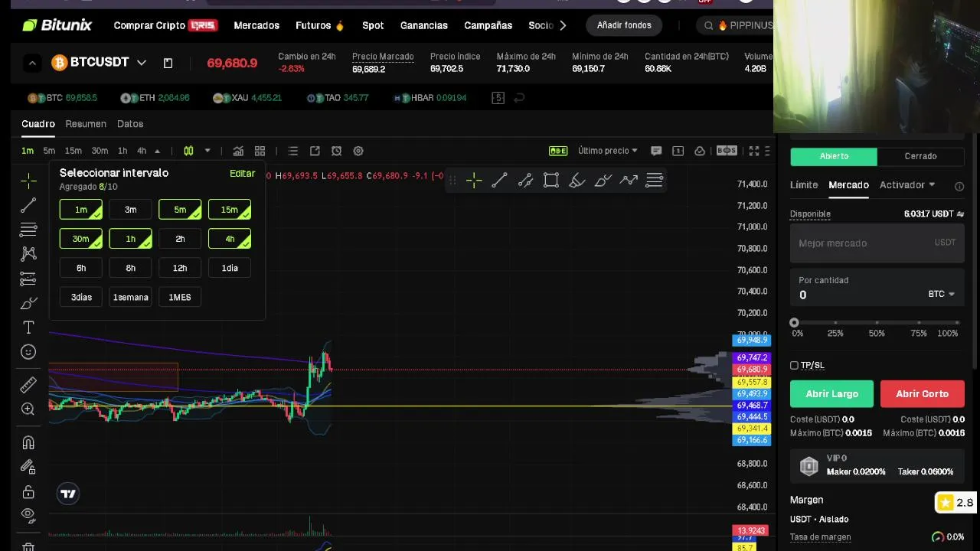Click Editar in interval selector

pos(242,174)
